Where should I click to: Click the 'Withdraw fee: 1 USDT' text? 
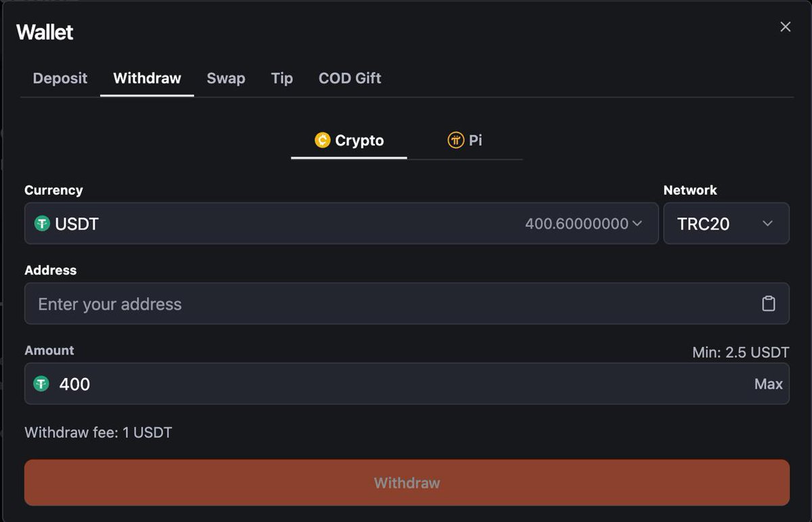pos(98,432)
